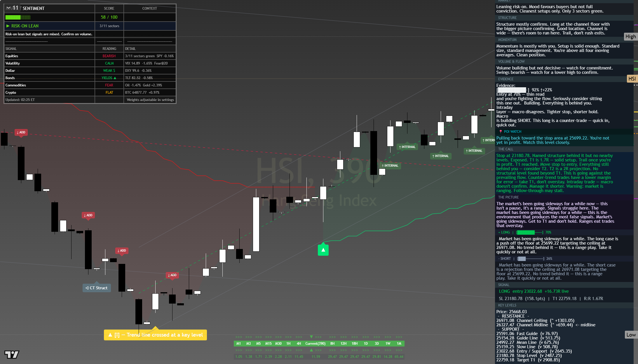Click the 'Updated: 02:25 ET' cell
This screenshot has width=638, height=364.
click(x=49, y=100)
